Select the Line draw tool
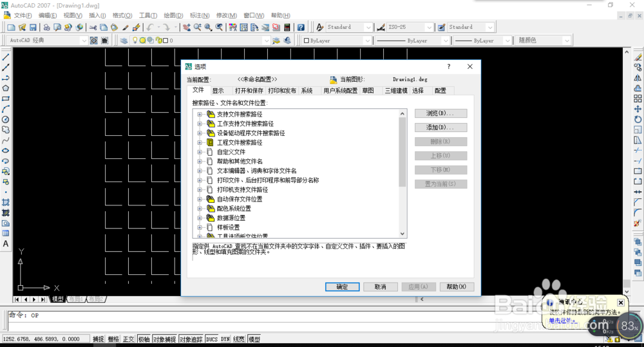Viewport: 644px width, 347px height. (x=6, y=57)
